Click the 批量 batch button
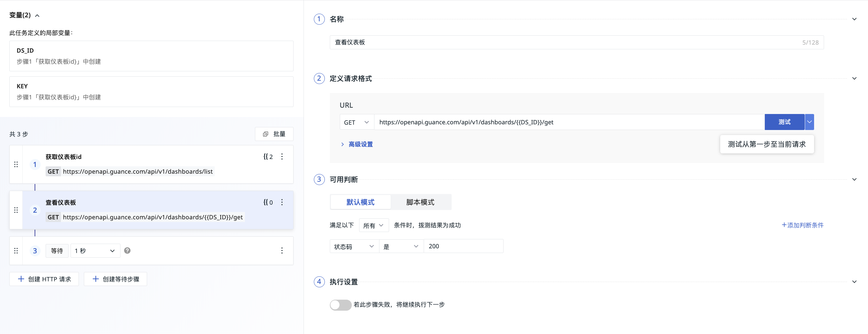868x334 pixels. [274, 134]
